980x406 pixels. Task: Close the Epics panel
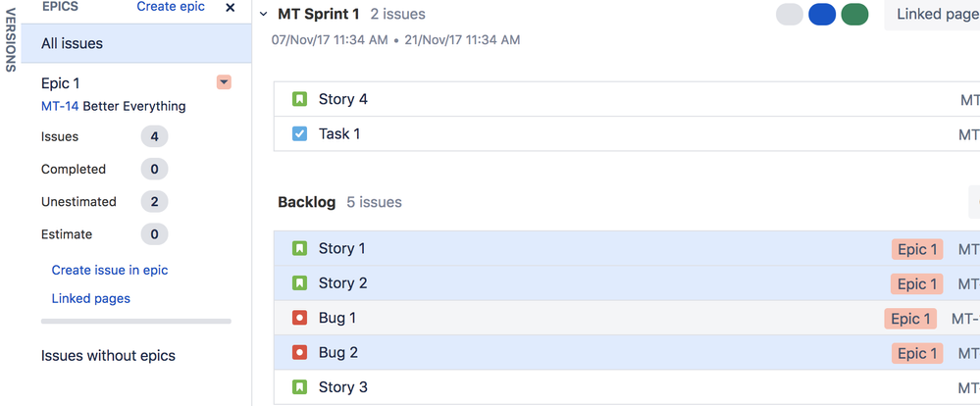(231, 8)
